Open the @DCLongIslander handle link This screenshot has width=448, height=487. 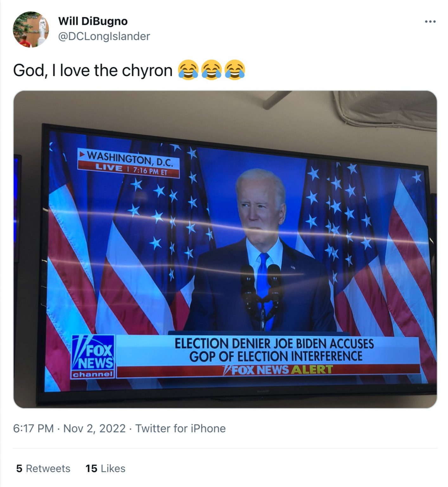pos(104,36)
